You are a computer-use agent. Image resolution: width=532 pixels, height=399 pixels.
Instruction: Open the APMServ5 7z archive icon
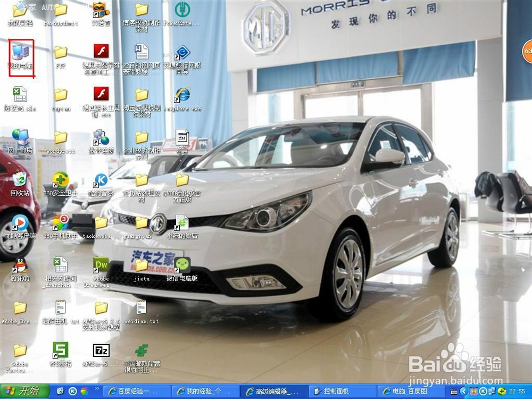(101, 351)
